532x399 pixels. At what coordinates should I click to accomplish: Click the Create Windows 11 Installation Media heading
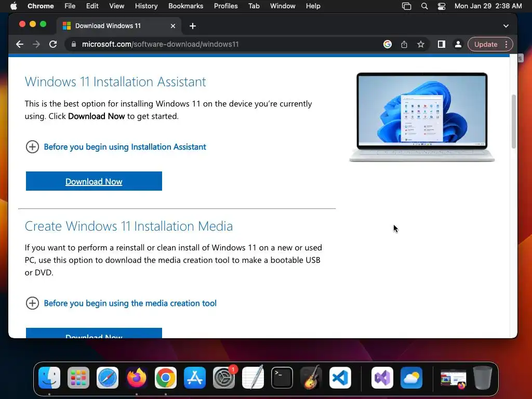(x=129, y=227)
